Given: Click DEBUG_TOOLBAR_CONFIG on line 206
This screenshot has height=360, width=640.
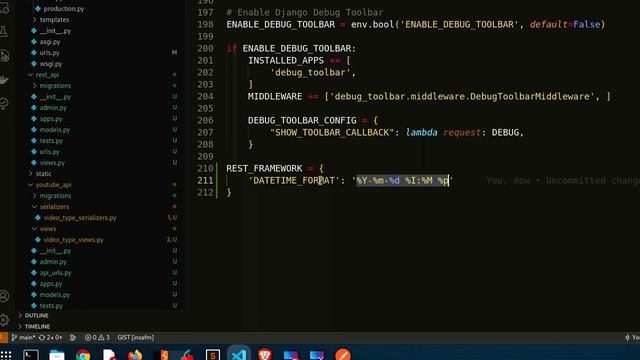Looking at the screenshot, I should coord(302,120).
